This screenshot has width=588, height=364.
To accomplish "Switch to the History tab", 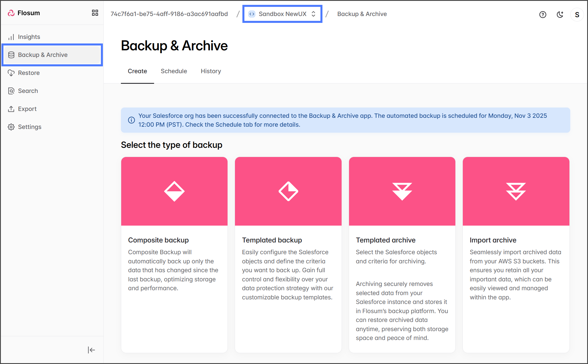I will click(211, 71).
